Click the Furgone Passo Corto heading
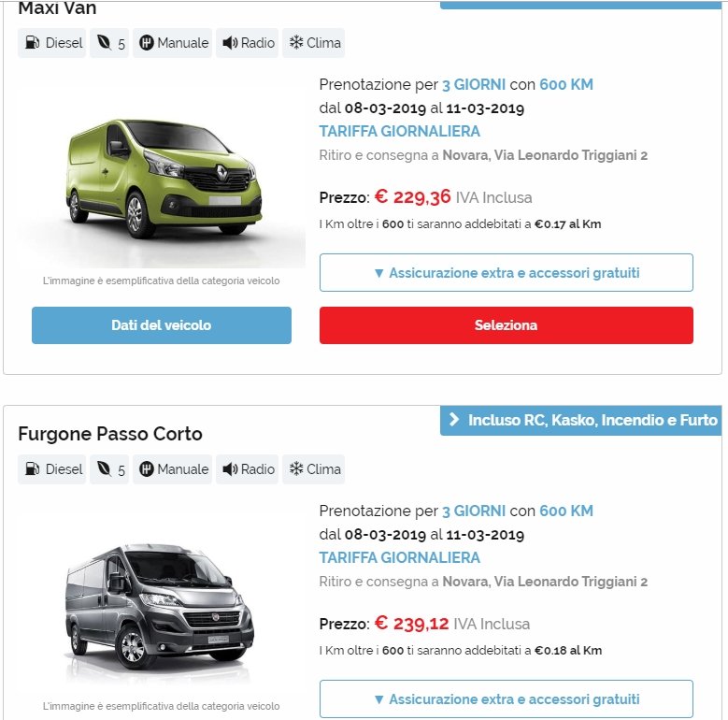The image size is (728, 720). click(x=110, y=434)
